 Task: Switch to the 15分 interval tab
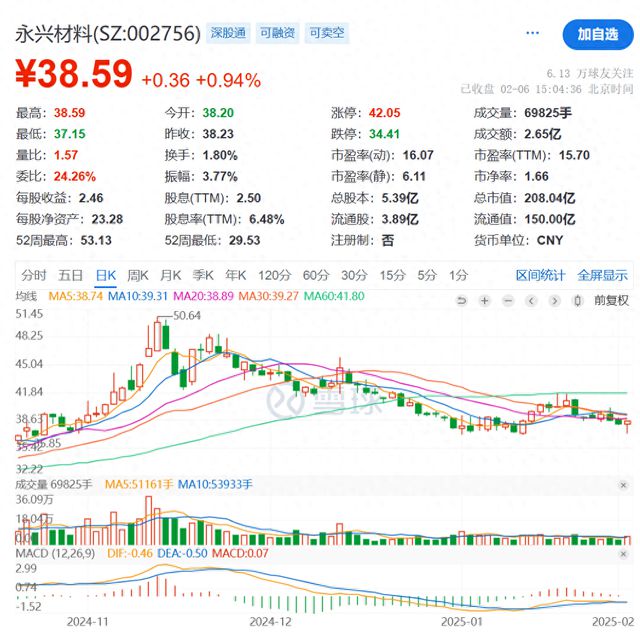pyautogui.click(x=392, y=276)
